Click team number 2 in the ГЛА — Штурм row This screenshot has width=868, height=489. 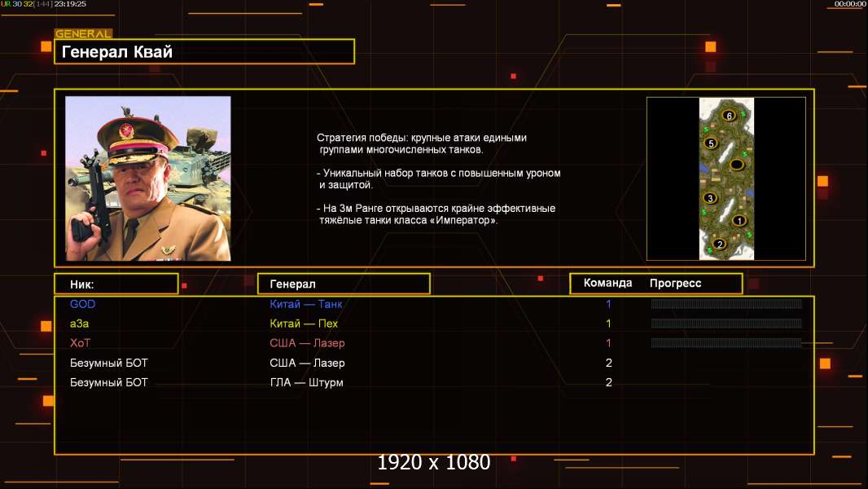(x=608, y=382)
